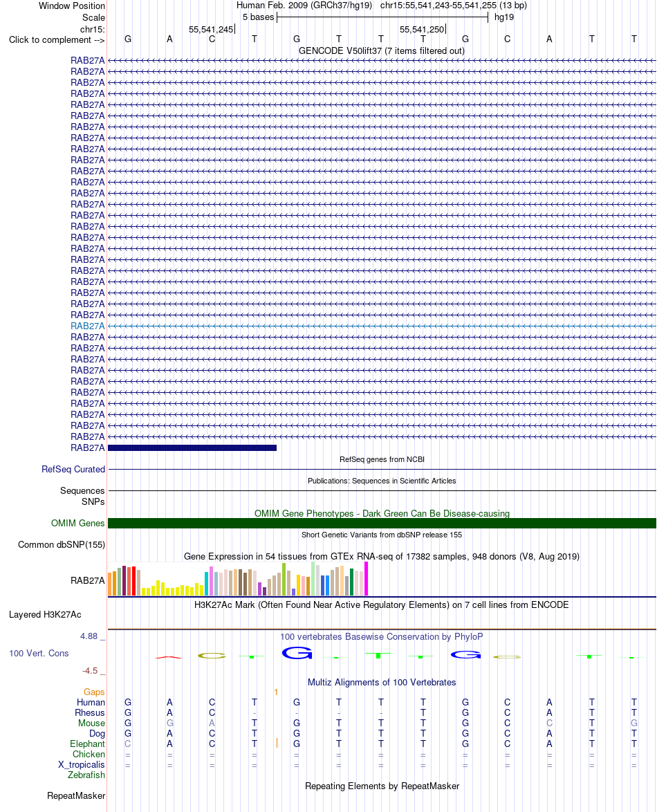Click the Common dbSNP(155) track label
The height and width of the screenshot is (812, 657).
(61, 545)
